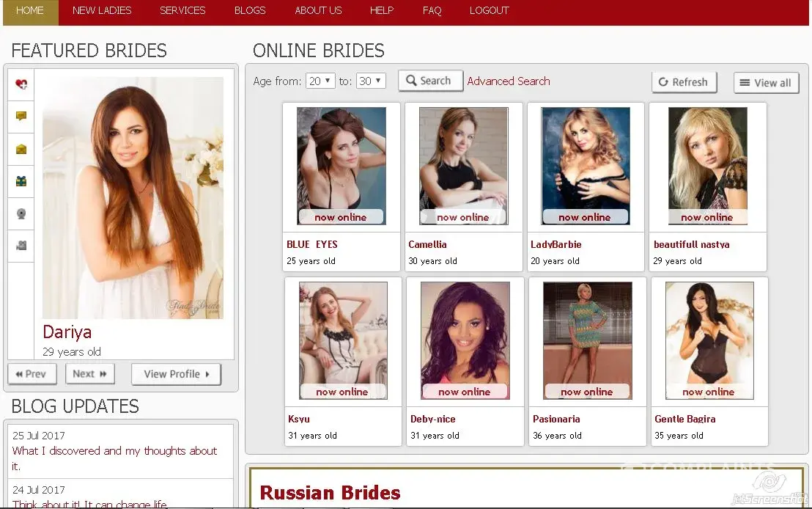Click the gift icon in featured sidebar

point(21,181)
